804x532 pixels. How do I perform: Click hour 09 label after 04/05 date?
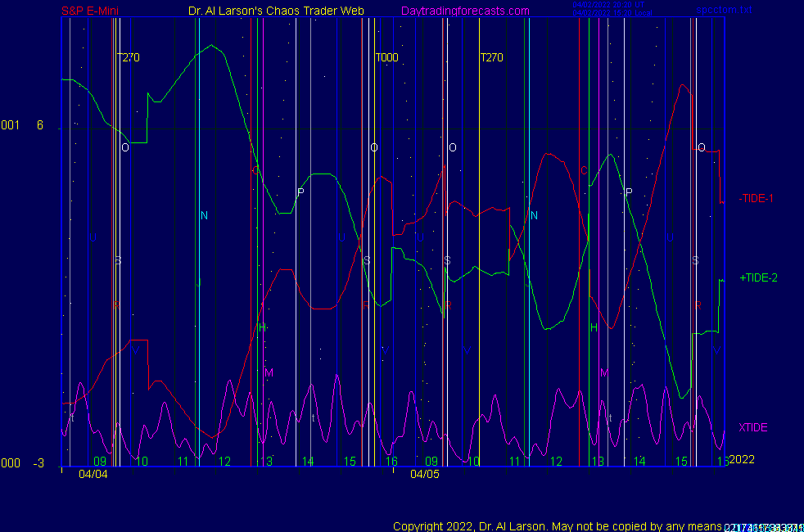point(431,462)
